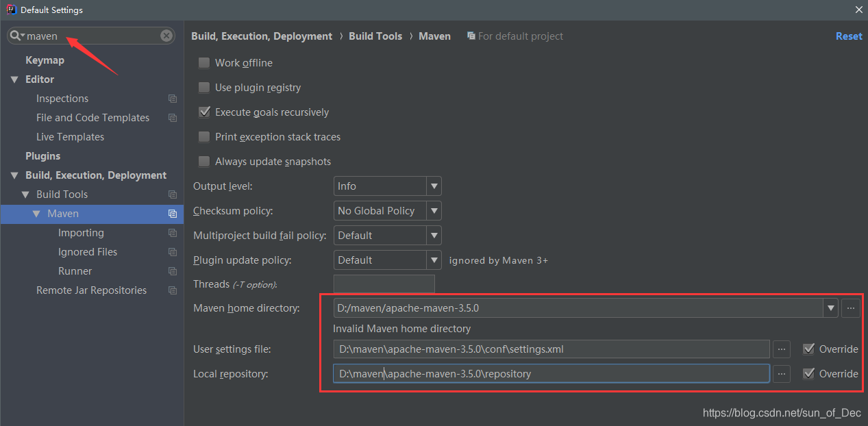Image resolution: width=868 pixels, height=426 pixels.
Task: Enable Use plugin registry checkbox
Action: pyautogui.click(x=204, y=88)
